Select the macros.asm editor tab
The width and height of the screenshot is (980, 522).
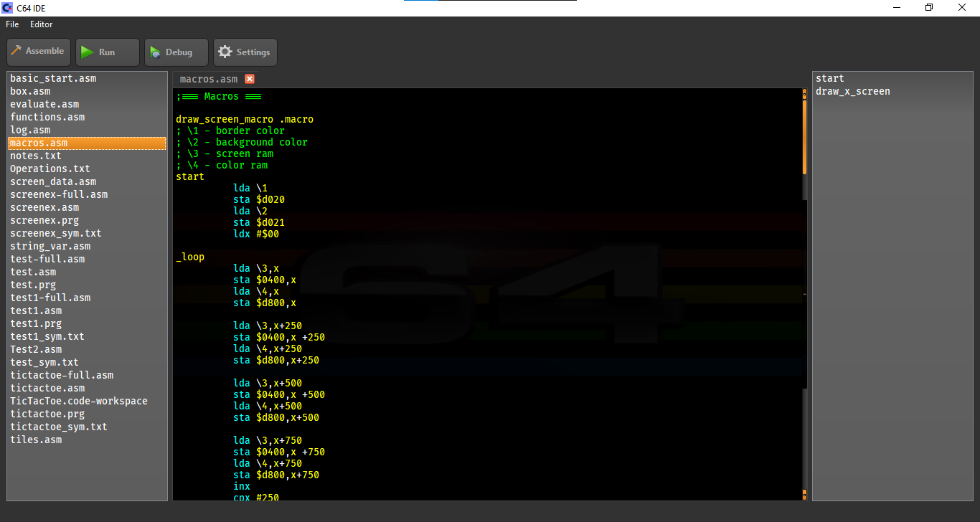click(209, 79)
